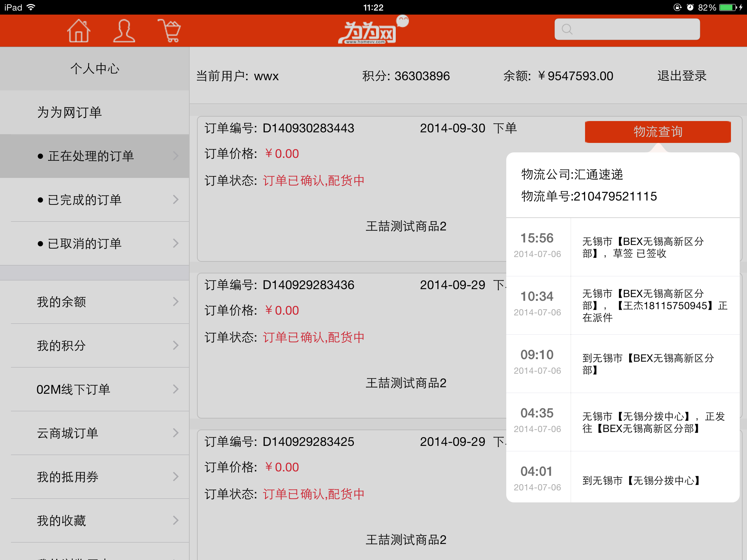Expand chevron next to 我的余额
The width and height of the screenshot is (747, 560).
176,302
